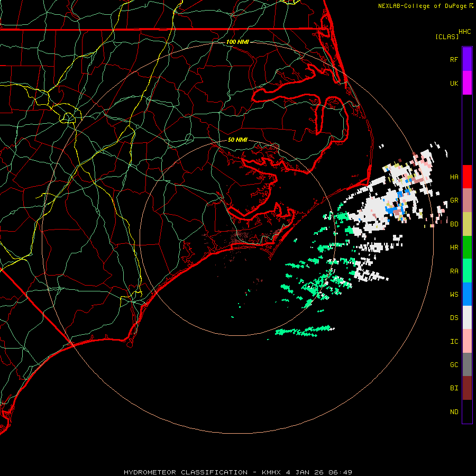Image resolution: width=476 pixels, height=476 pixels.
Task: Click the BD legend label
Action: 454,224
